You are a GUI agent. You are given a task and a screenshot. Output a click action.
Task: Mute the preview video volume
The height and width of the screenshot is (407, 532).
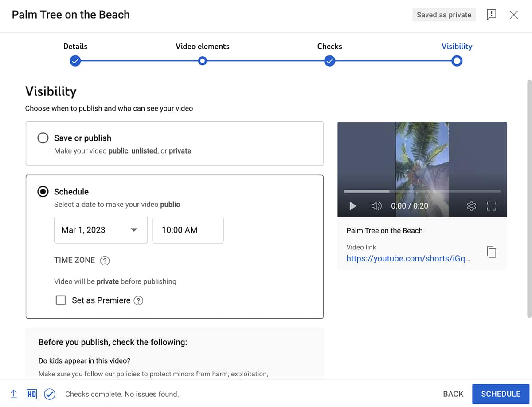pos(376,206)
